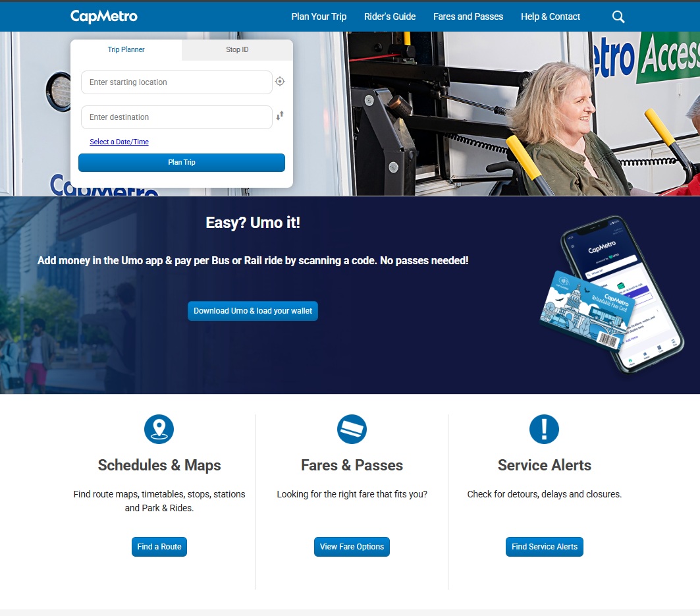Focus the starting location field
Screen dimensions: 700x616
coord(176,82)
